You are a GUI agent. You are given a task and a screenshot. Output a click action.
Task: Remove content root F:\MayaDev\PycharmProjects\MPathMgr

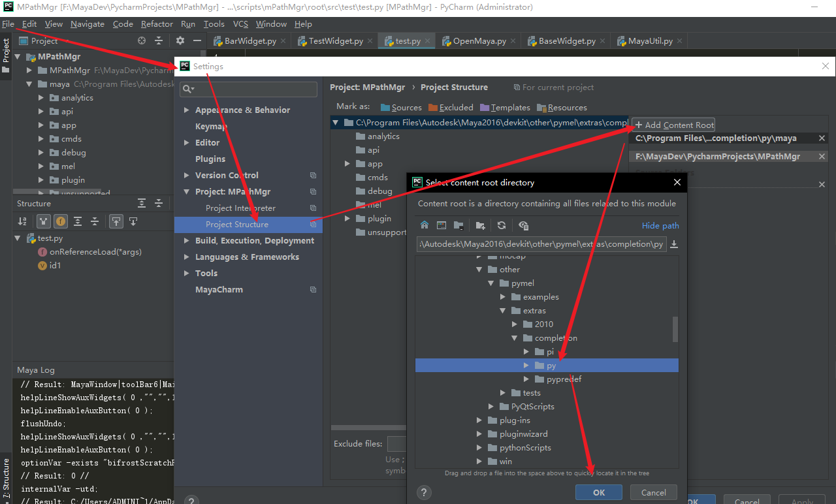[822, 157]
